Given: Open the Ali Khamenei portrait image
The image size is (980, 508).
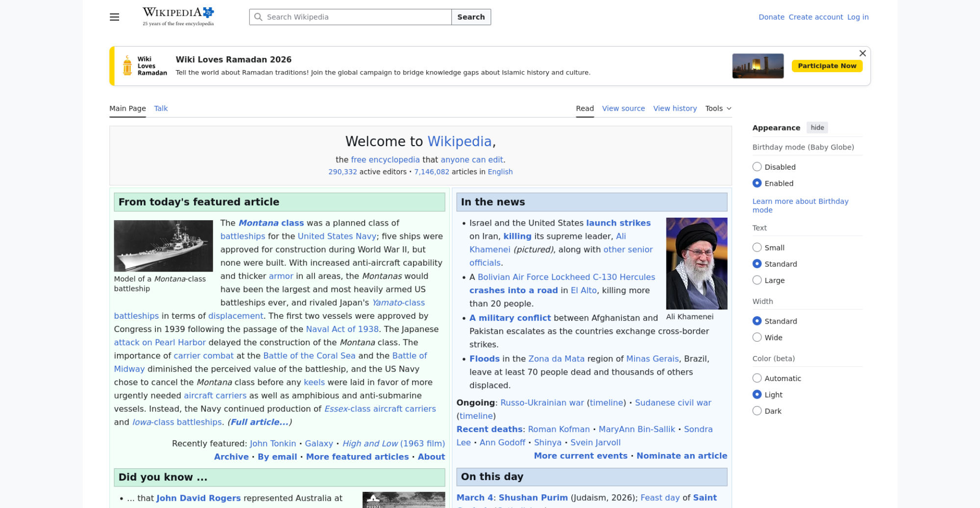Looking at the screenshot, I should click(696, 263).
